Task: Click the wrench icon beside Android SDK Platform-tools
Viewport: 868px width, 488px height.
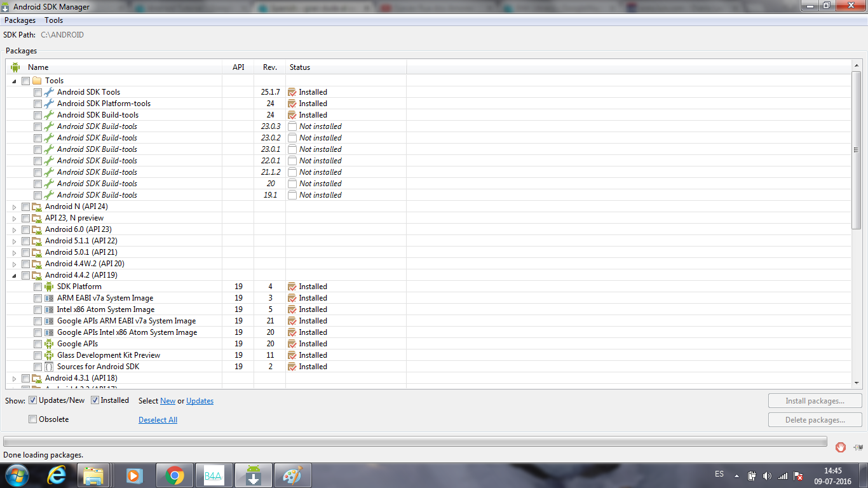Action: (49, 104)
